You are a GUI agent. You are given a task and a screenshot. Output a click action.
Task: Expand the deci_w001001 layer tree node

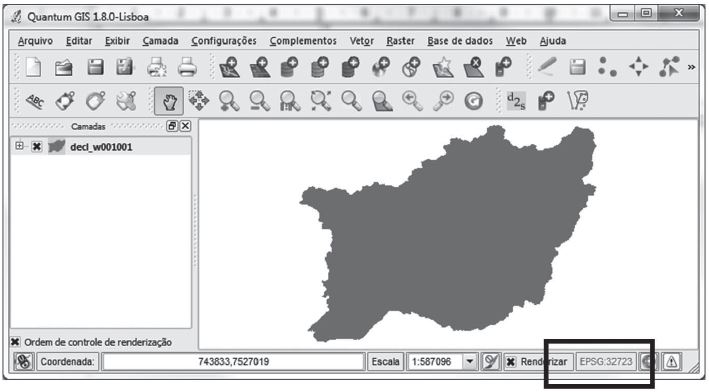tap(19, 146)
